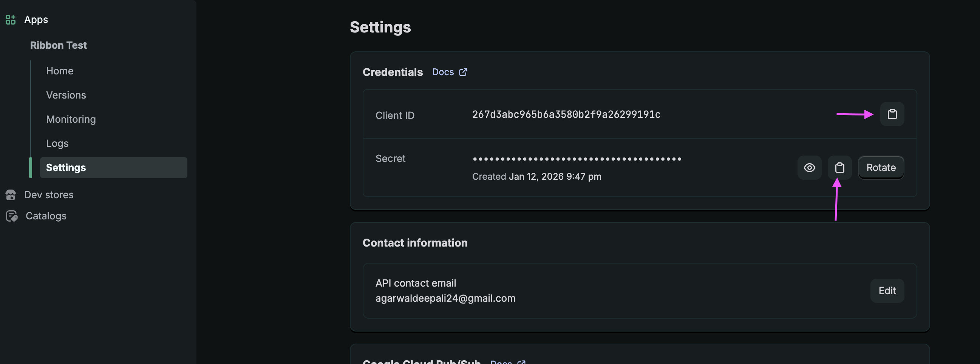This screenshot has height=364, width=980.
Task: Open the Credentials Docs link
Action: pos(443,71)
